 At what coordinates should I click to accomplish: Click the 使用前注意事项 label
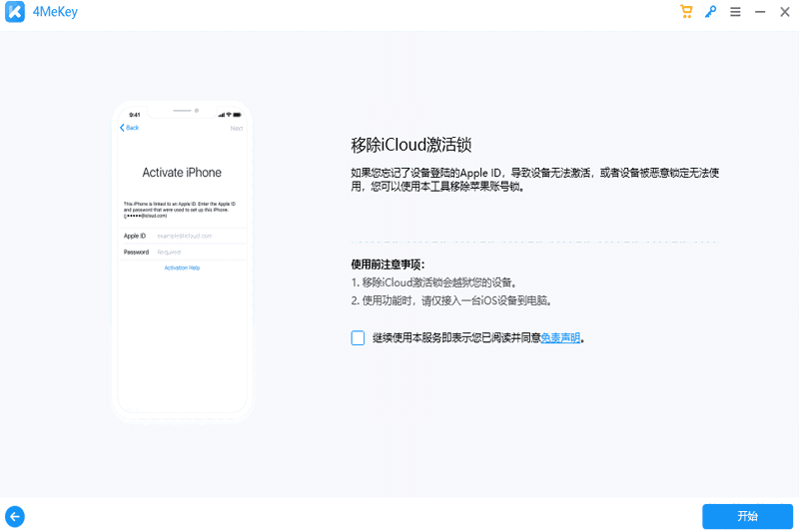coord(388,265)
